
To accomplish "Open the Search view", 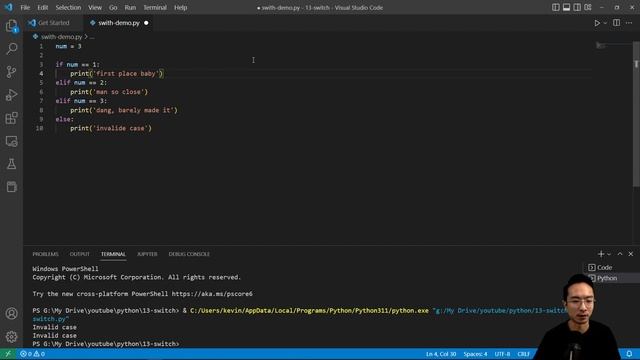I will point(11,49).
